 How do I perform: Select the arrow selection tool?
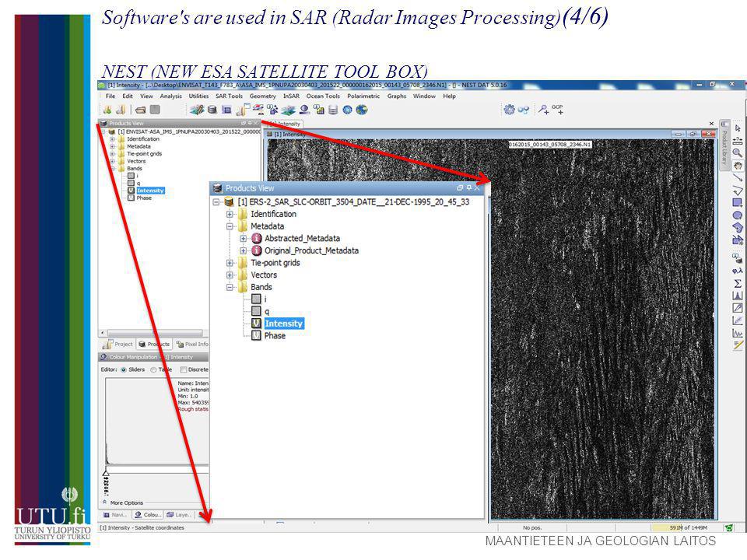[738, 128]
